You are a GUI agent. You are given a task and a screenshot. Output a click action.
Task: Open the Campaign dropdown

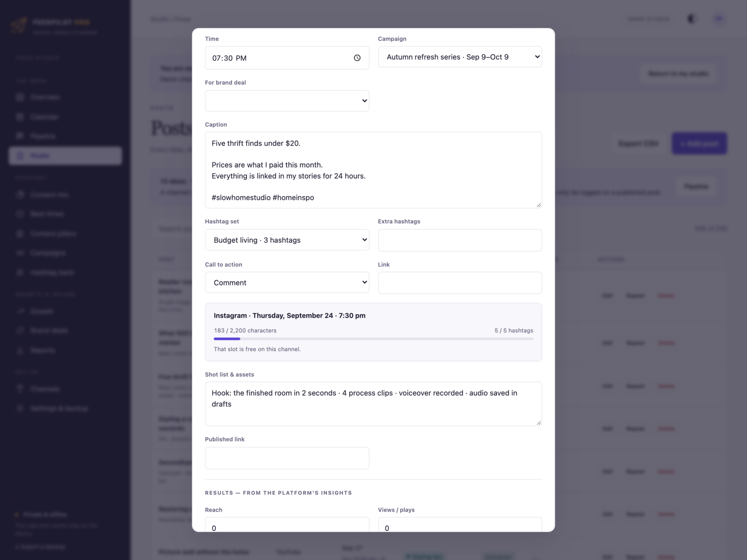point(460,57)
